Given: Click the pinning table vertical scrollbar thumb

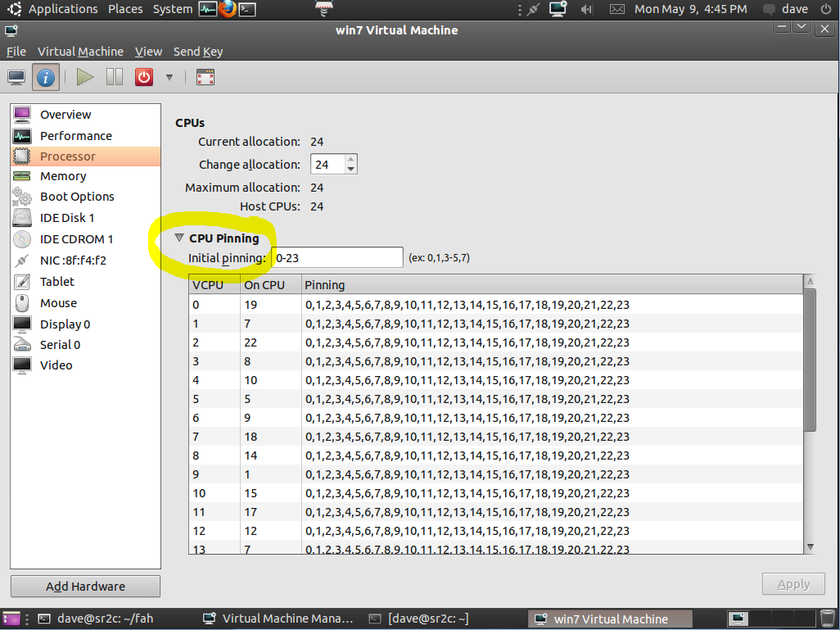Looking at the screenshot, I should click(x=810, y=360).
